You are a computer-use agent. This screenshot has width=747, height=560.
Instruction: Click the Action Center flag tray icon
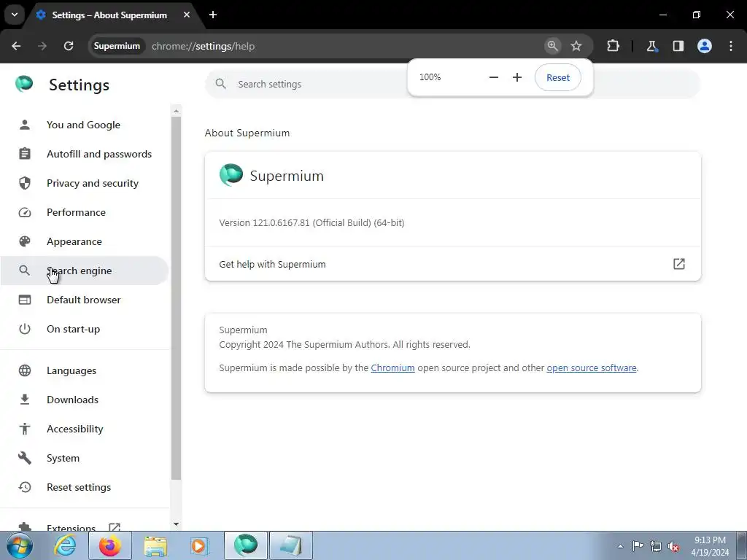(x=638, y=546)
